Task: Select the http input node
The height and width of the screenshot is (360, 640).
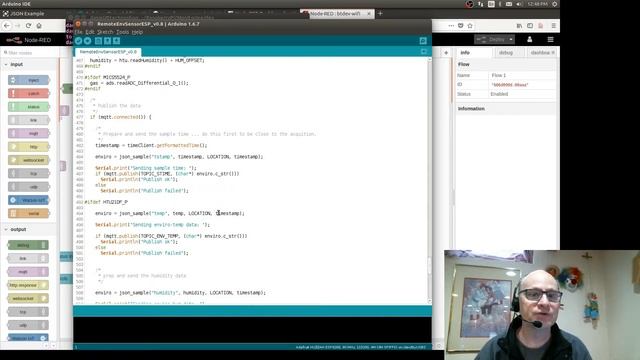Action: click(x=29, y=147)
